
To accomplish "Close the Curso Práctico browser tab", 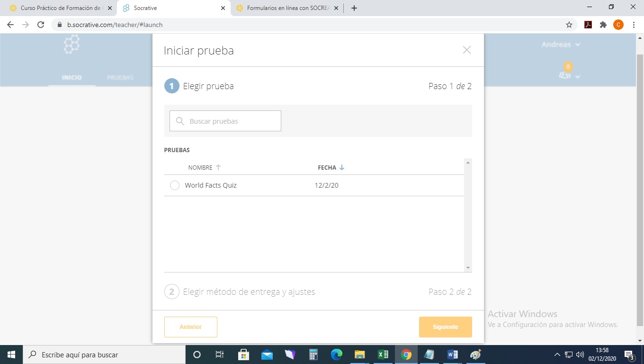I will point(110,8).
